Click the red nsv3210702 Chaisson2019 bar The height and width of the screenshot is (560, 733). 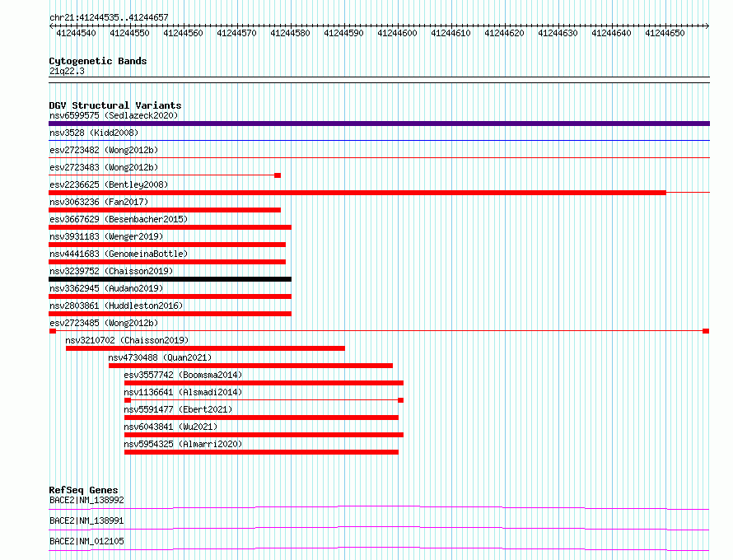click(205, 348)
